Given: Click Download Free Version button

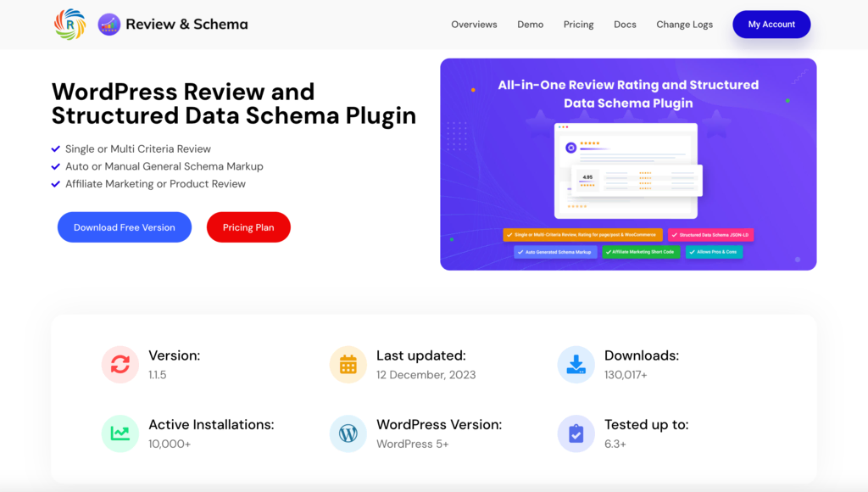Looking at the screenshot, I should coord(125,227).
